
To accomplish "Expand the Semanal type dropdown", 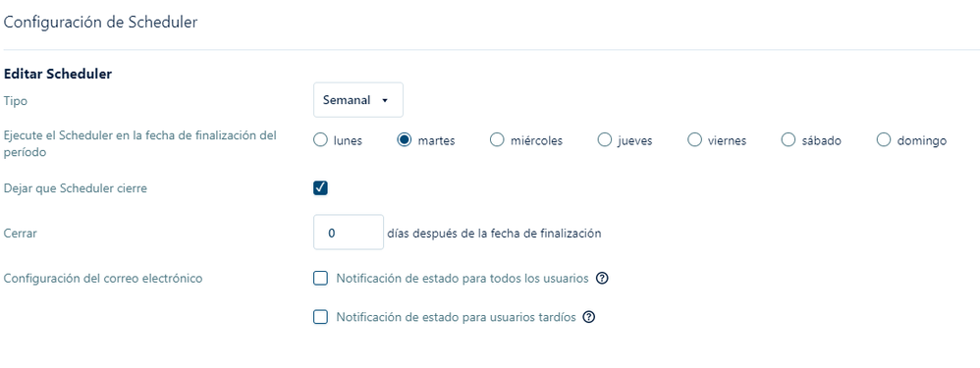I will click(358, 100).
